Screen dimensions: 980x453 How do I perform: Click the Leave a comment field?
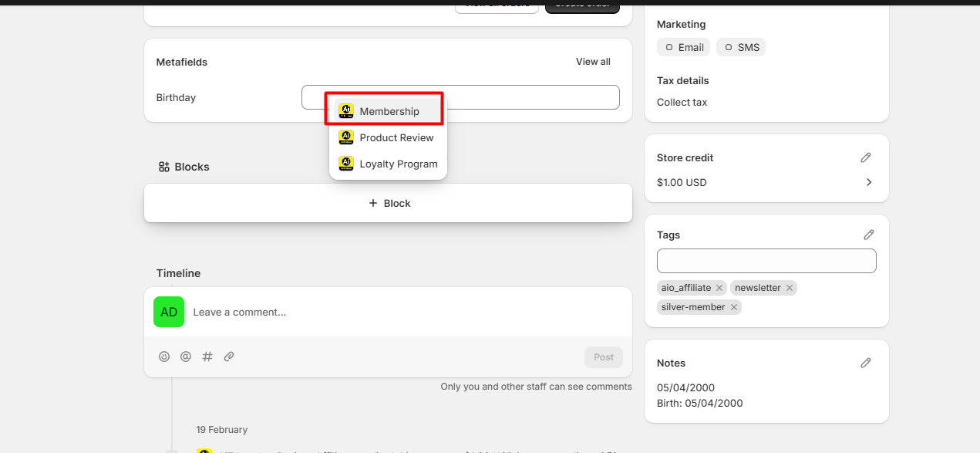(x=401, y=312)
